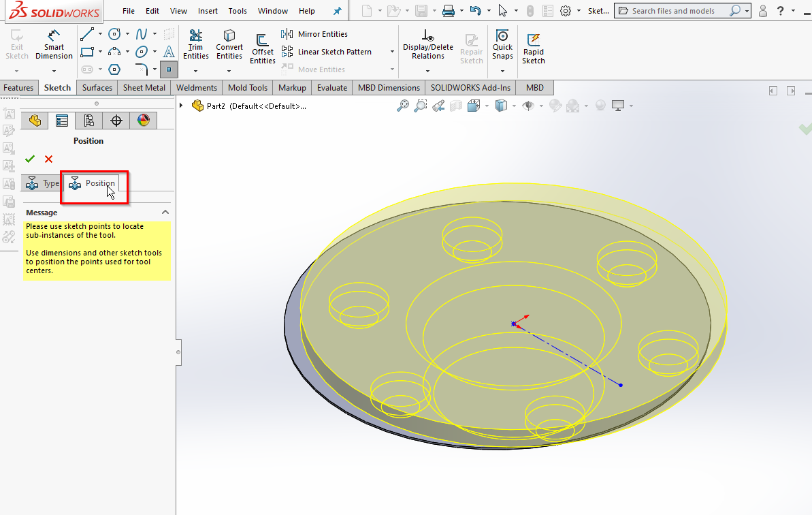Screen dimensions: 812x515
Task: Open the Display/Delete Relations dropdown arrow
Action: tap(427, 70)
